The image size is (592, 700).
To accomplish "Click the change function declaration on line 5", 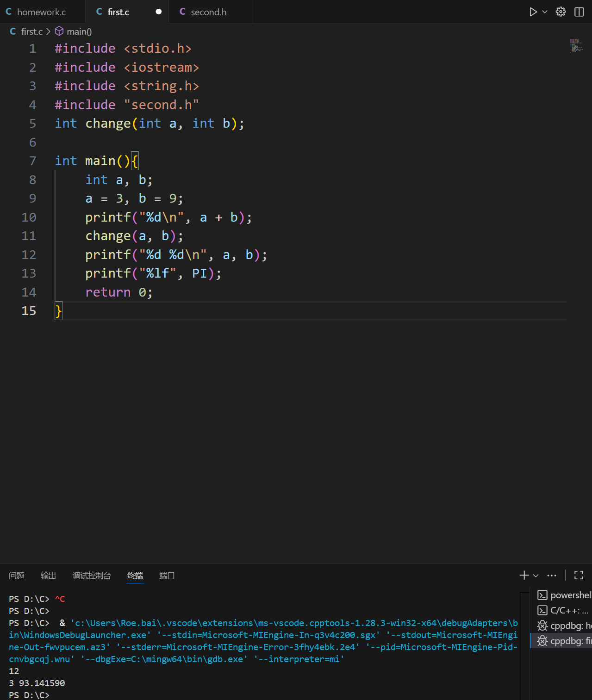I will point(150,124).
